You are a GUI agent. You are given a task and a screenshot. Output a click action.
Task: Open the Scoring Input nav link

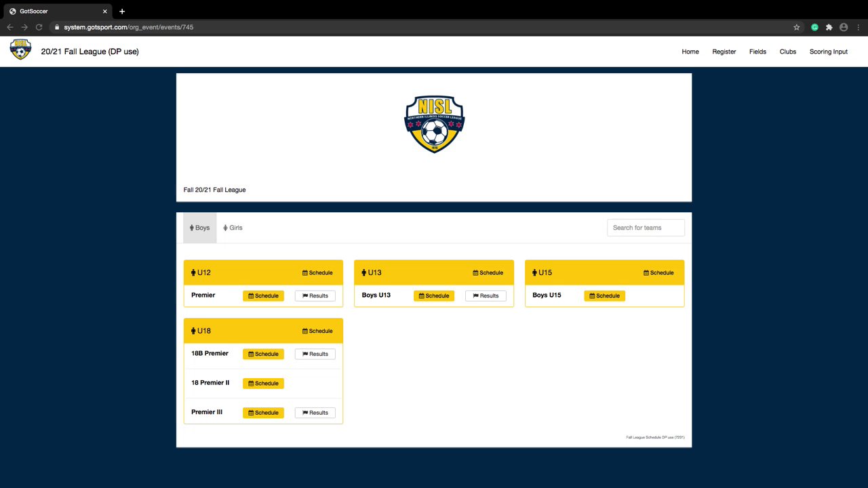829,52
